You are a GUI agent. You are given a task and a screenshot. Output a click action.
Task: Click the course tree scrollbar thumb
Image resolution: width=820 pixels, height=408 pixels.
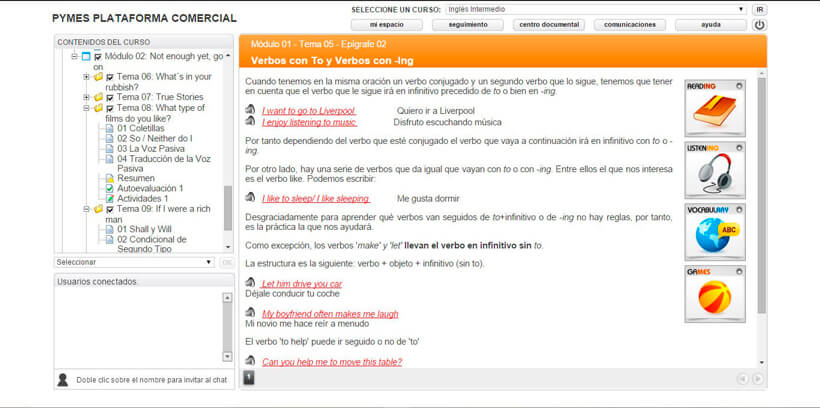point(228,208)
